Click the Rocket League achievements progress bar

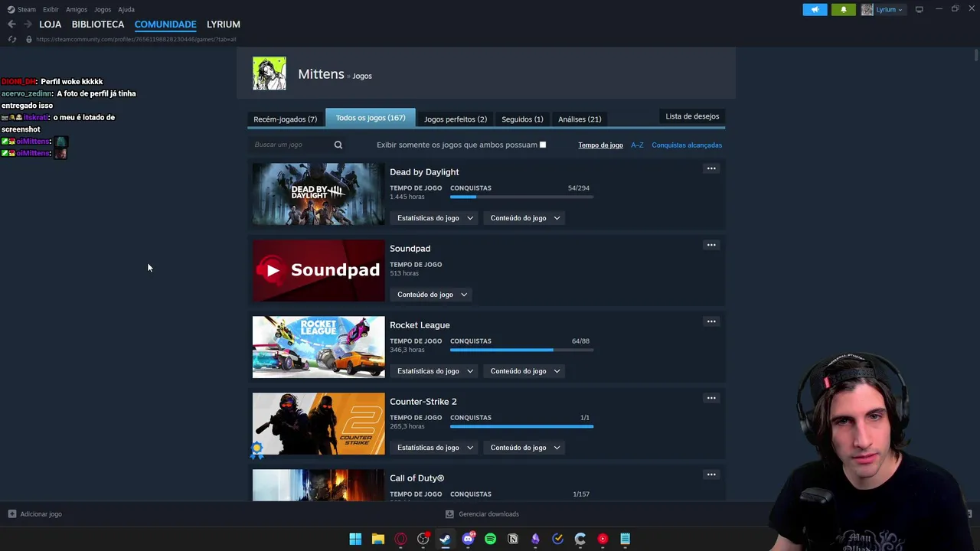coord(521,350)
